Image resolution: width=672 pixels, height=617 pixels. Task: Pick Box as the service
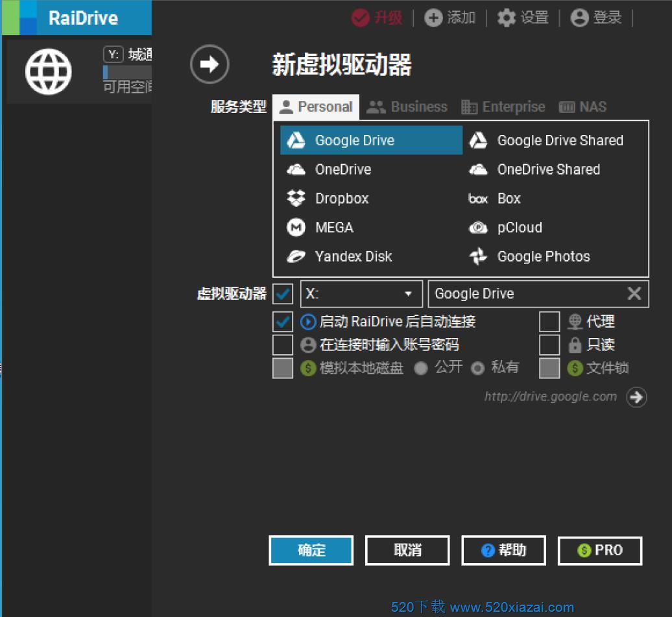(554, 199)
